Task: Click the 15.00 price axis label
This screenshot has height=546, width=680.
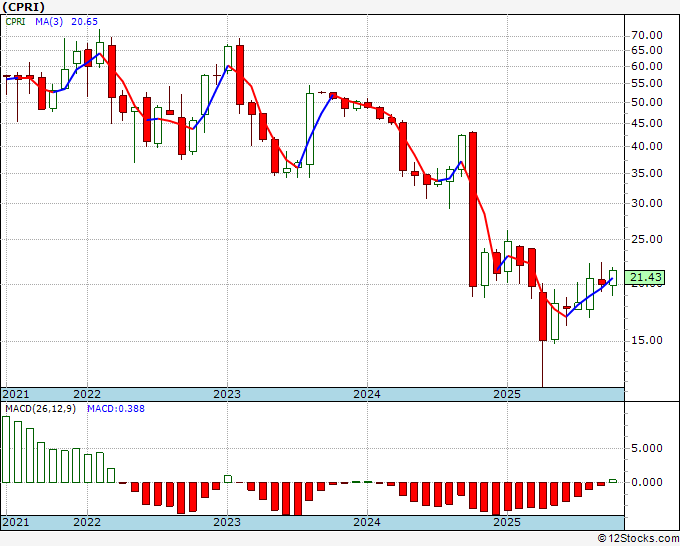Action: tap(647, 340)
